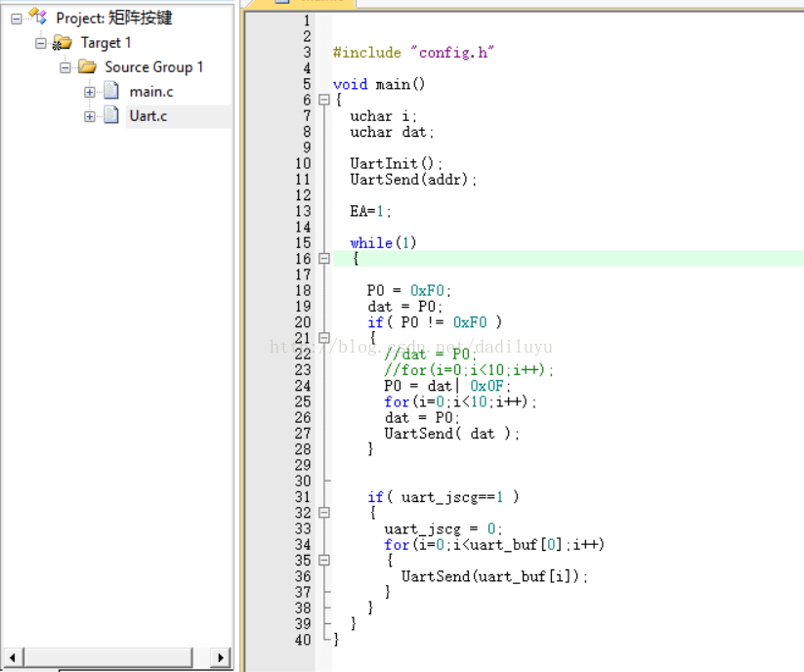Click the UartSend(addr); line

[x=413, y=180]
